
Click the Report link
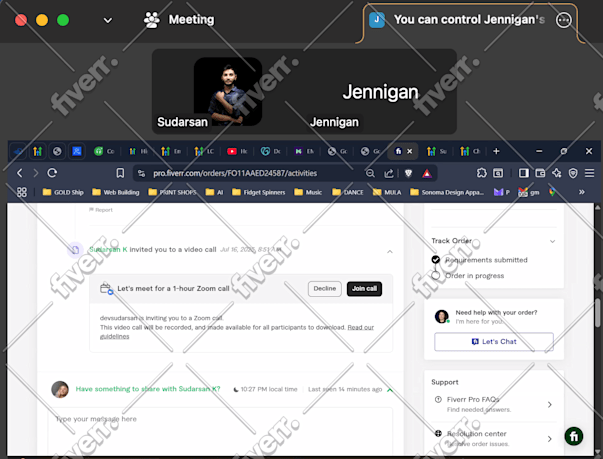pyautogui.click(x=101, y=210)
